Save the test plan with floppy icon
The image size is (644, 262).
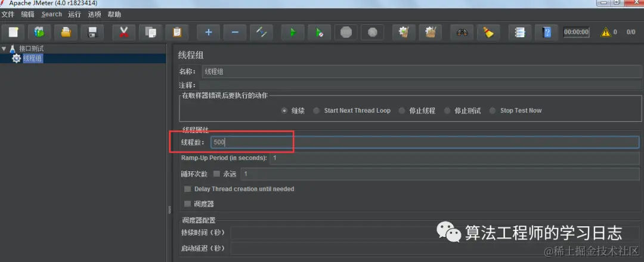(x=92, y=32)
